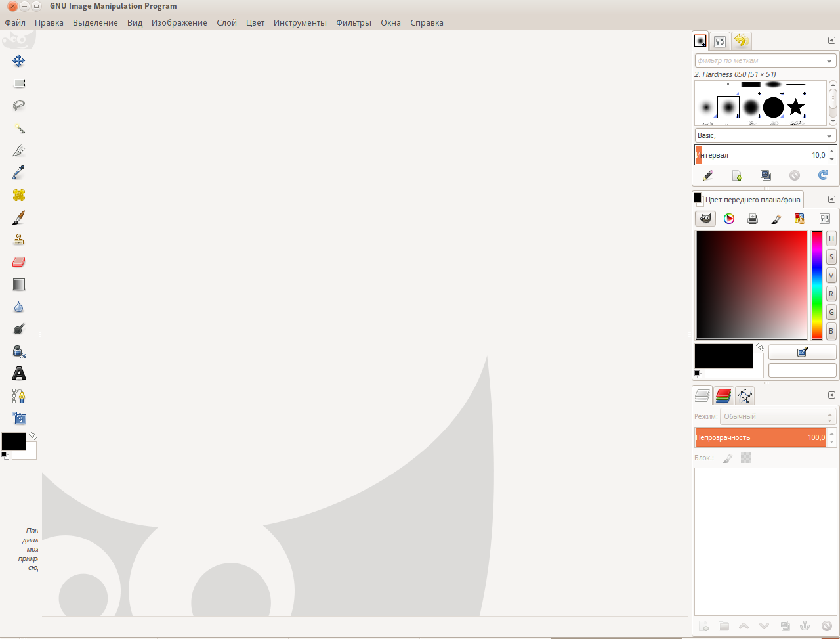Image resolution: width=840 pixels, height=639 pixels.
Task: Select the Heal bandage tool
Action: click(19, 195)
